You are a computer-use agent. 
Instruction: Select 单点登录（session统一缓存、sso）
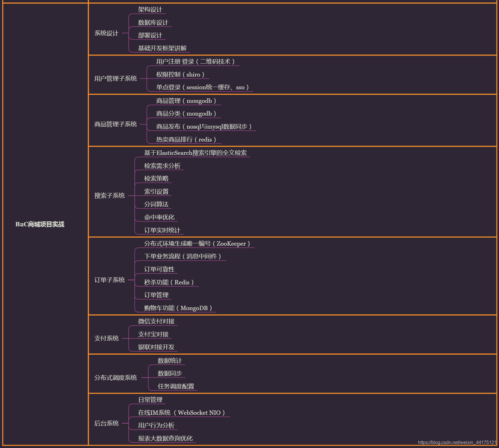[203, 87]
